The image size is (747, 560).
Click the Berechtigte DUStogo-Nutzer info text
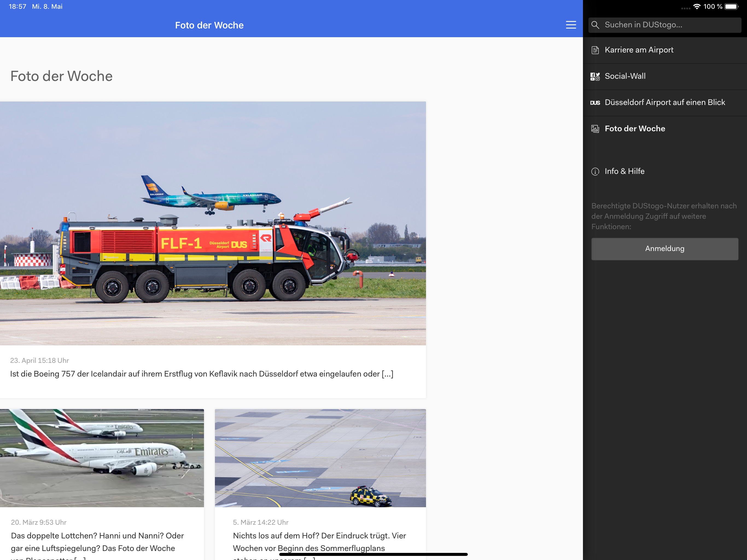[x=664, y=216]
